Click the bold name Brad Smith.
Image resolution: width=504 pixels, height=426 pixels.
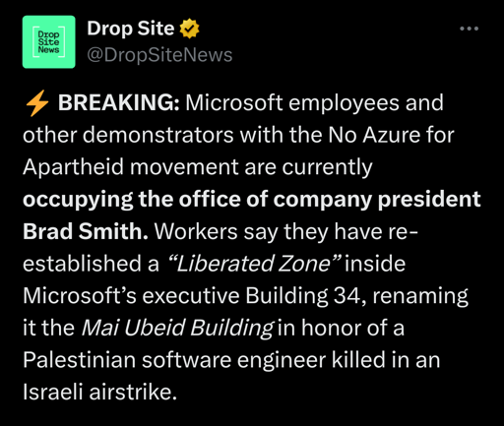[x=86, y=231]
